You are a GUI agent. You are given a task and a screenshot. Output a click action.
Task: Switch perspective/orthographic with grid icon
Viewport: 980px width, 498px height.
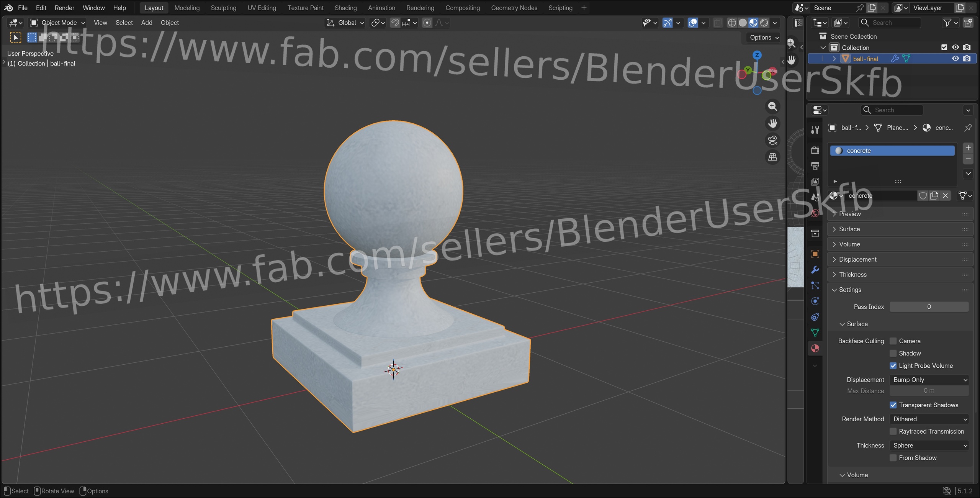point(772,157)
